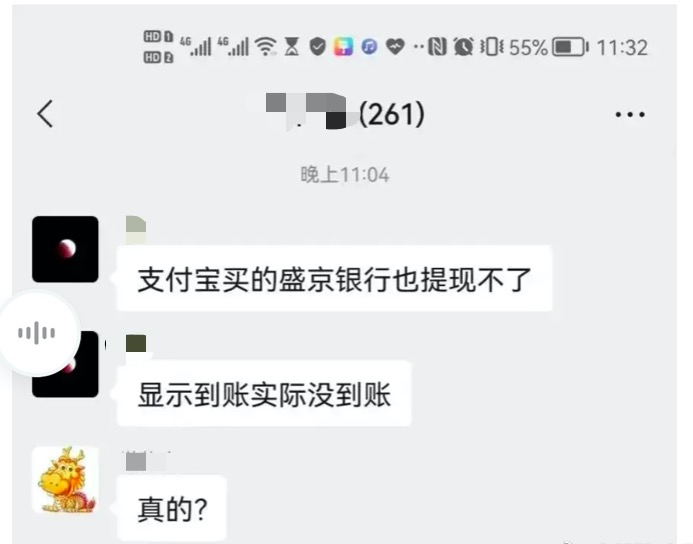This screenshot has width=693, height=544.
Task: Tap the colorful app notification icon
Action: (343, 46)
